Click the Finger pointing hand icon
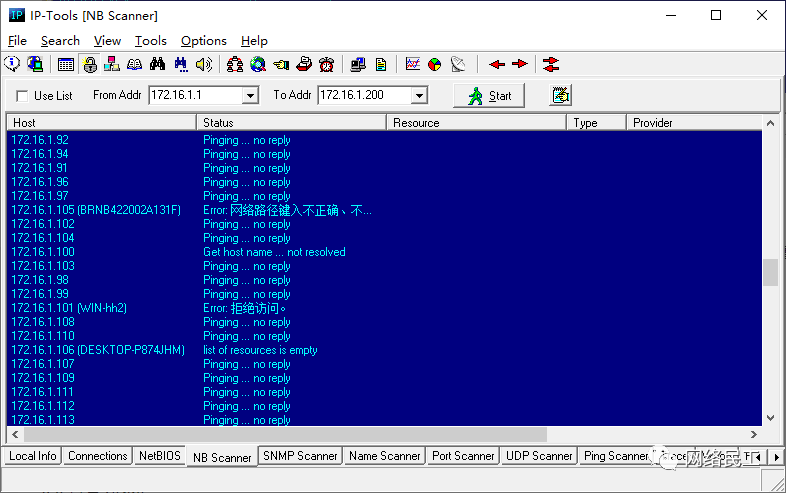The height and width of the screenshot is (493, 786). tap(281, 64)
